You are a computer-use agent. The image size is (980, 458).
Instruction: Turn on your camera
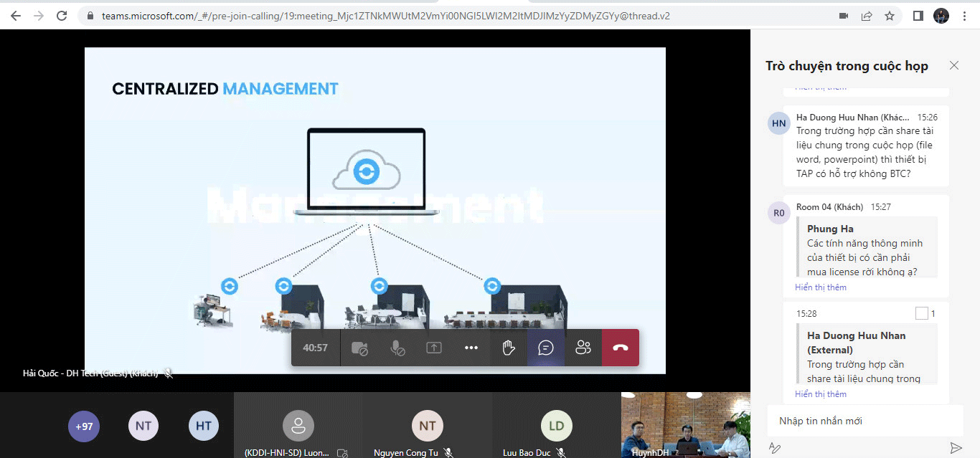point(359,347)
